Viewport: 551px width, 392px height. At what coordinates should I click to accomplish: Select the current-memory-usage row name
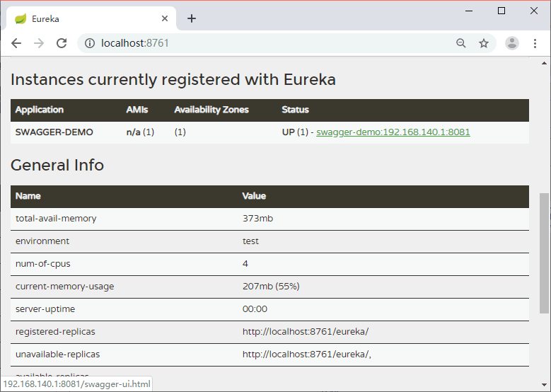[x=64, y=287]
